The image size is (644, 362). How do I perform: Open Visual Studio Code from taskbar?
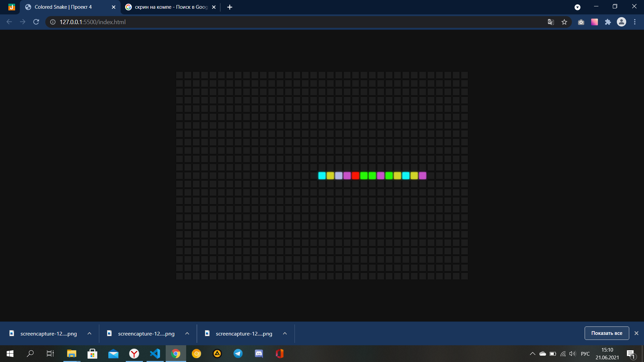coord(155,354)
